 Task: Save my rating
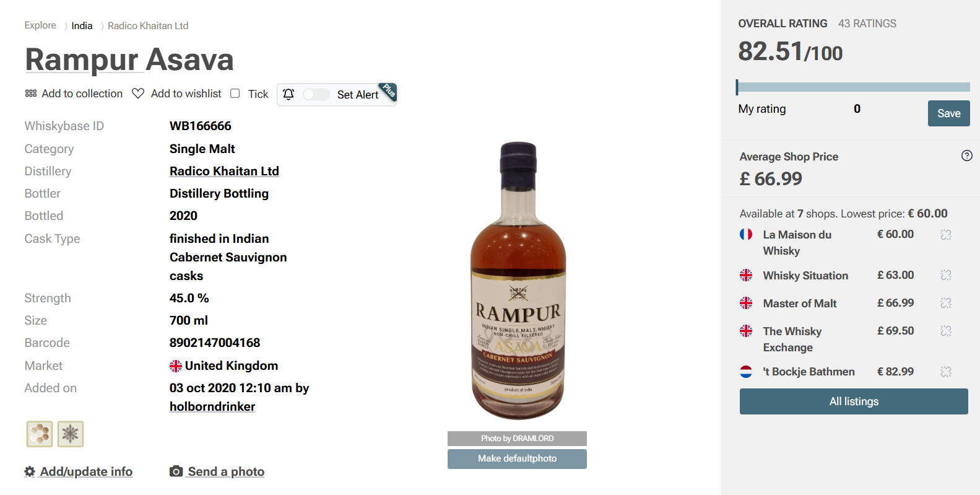pos(948,113)
